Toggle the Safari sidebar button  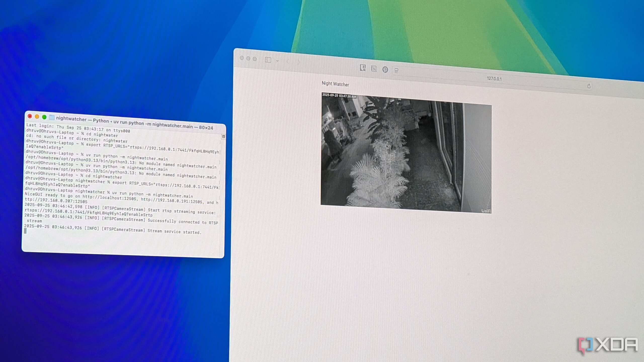(x=268, y=60)
